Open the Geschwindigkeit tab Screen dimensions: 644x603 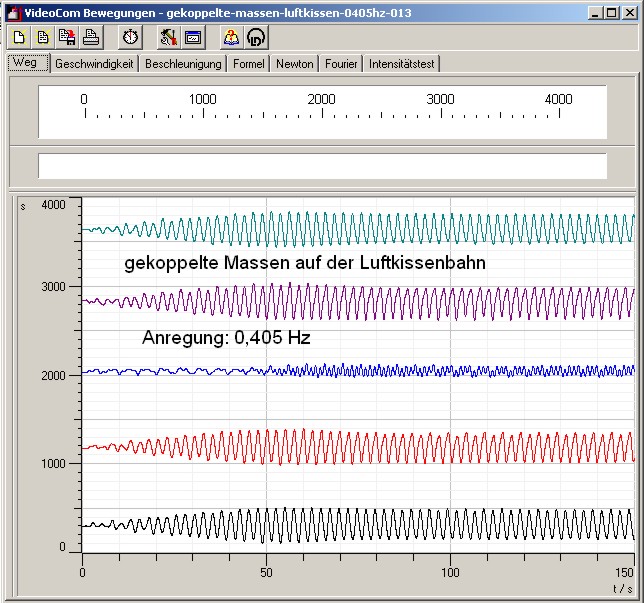(x=94, y=64)
